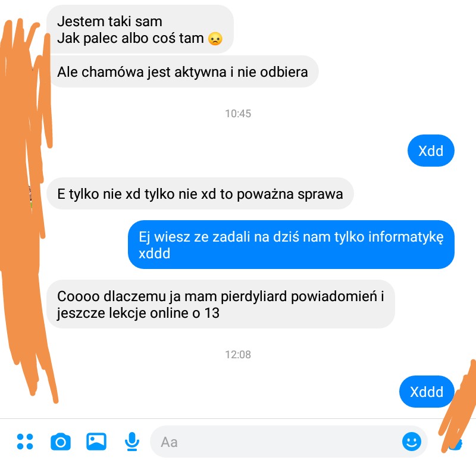Tap the blue 'Xdd' sent message bubble

pyautogui.click(x=431, y=151)
